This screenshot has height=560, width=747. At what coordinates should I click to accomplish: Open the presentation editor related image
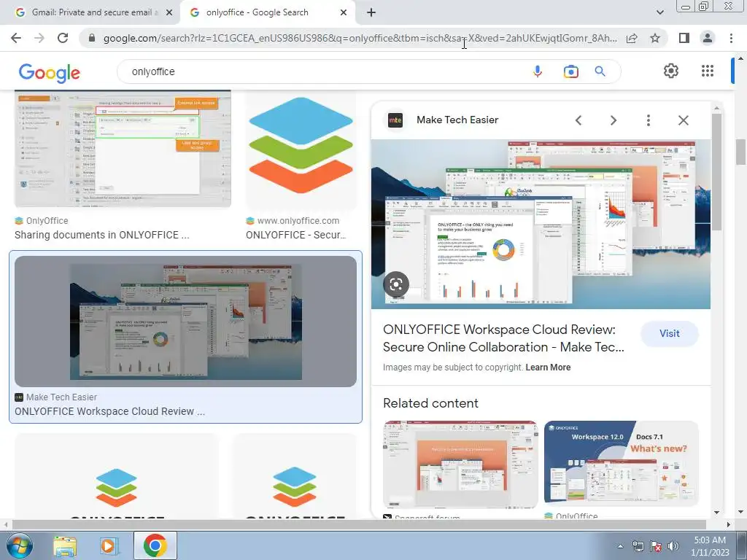pyautogui.click(x=460, y=464)
